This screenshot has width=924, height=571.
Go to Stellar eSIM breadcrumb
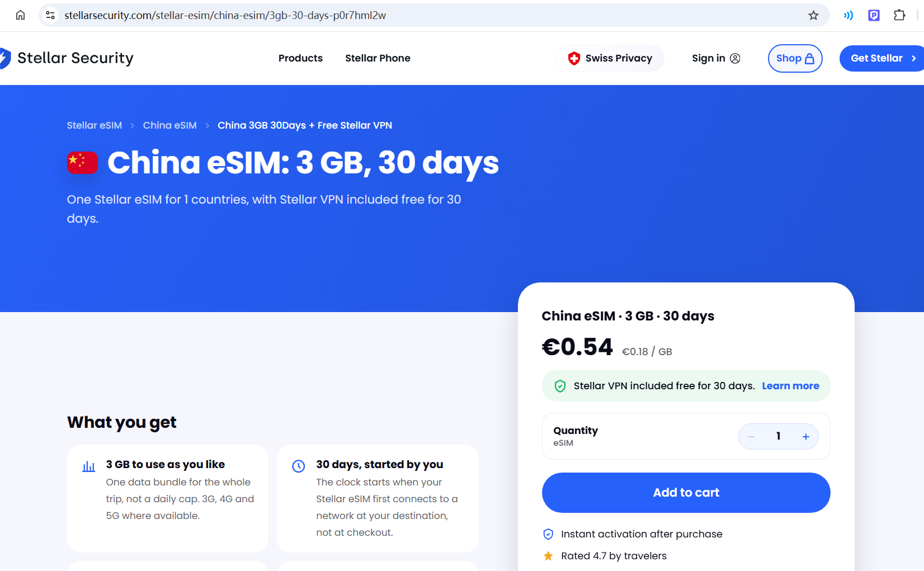click(95, 125)
